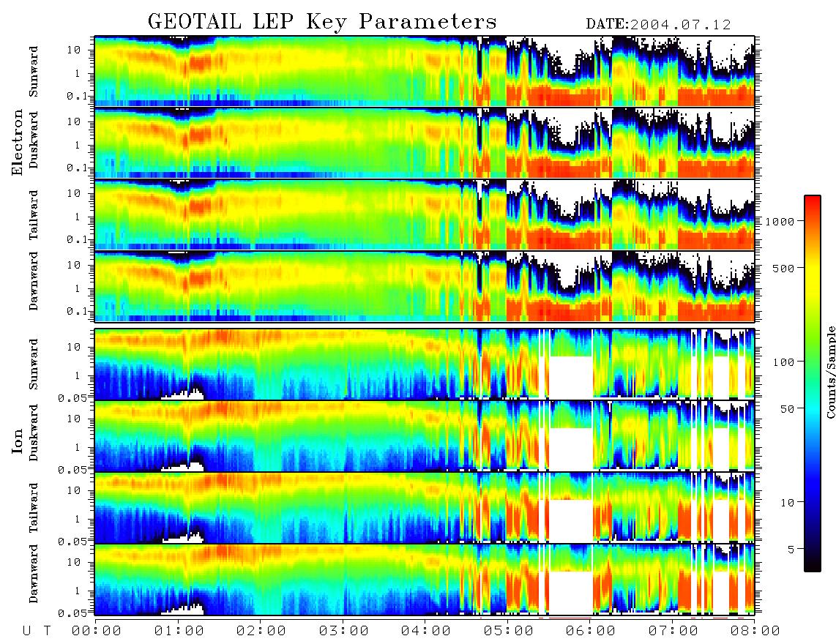
Task: Click the 03:00 time tick label
Action: (x=344, y=631)
